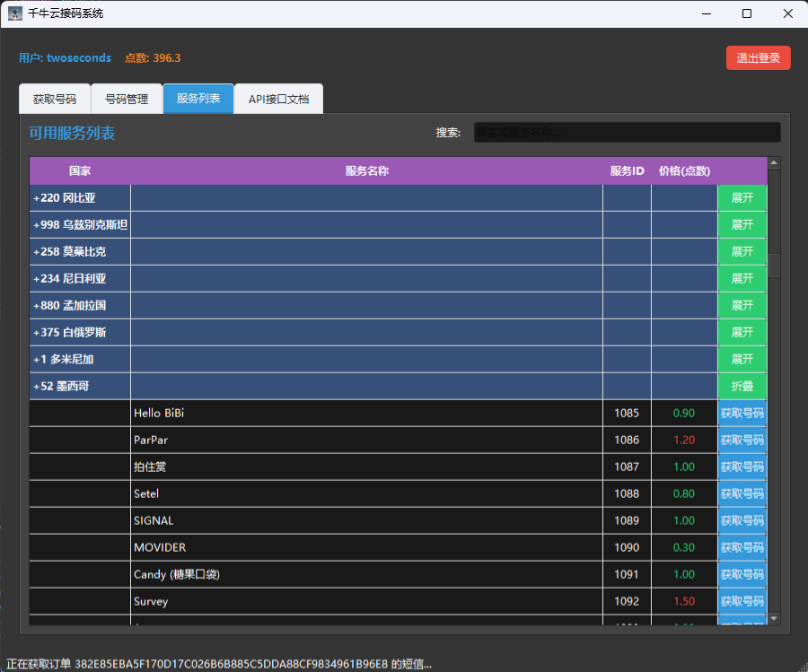Expand services for +234 尼日利亚

[742, 279]
